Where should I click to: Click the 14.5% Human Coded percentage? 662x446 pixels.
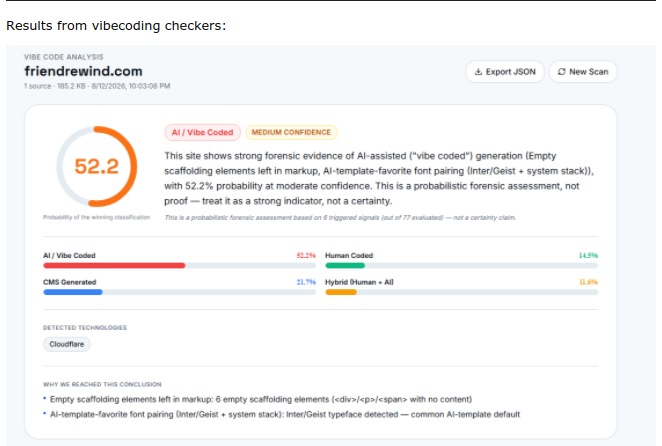(588, 256)
